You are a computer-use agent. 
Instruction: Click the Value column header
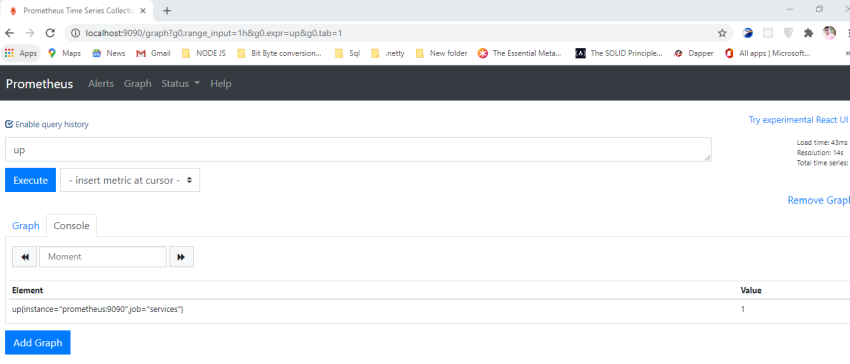[x=751, y=290]
